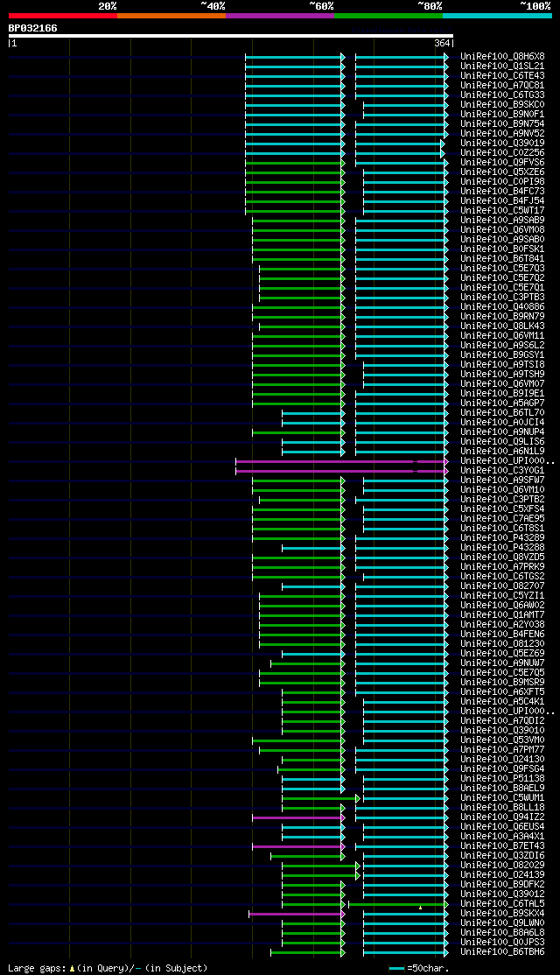Select UniRef100_A6XFT5 label

click(x=503, y=692)
